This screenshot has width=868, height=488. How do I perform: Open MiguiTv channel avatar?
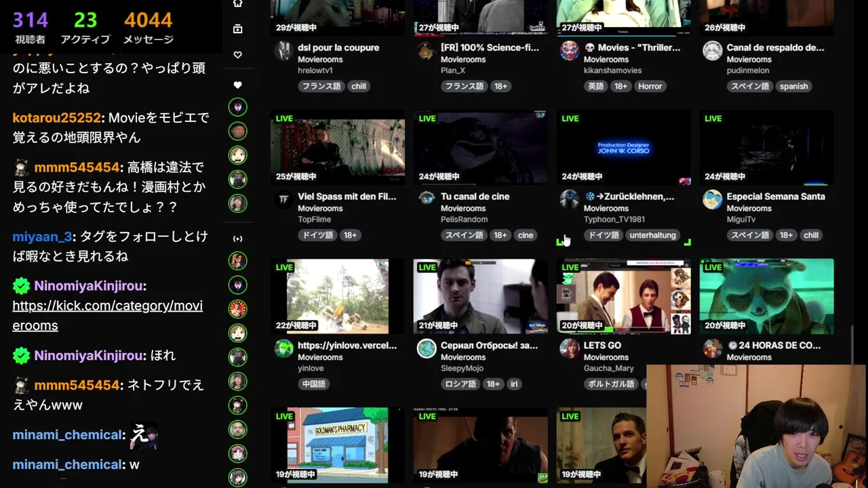coord(713,199)
